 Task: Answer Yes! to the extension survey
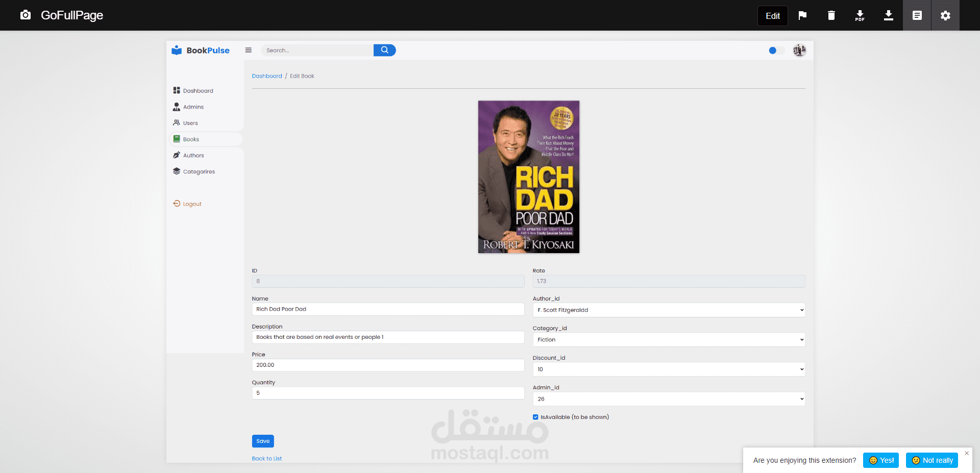point(881,460)
